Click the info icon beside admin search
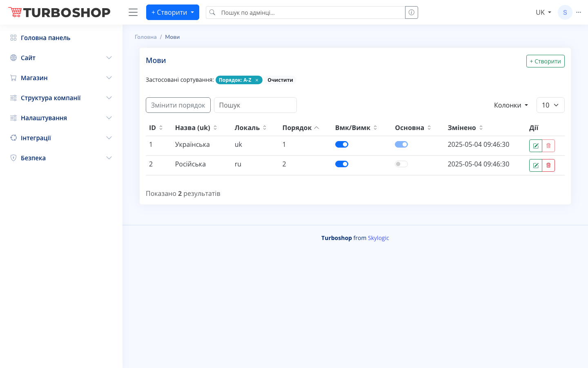This screenshot has height=368, width=588. pos(412,12)
